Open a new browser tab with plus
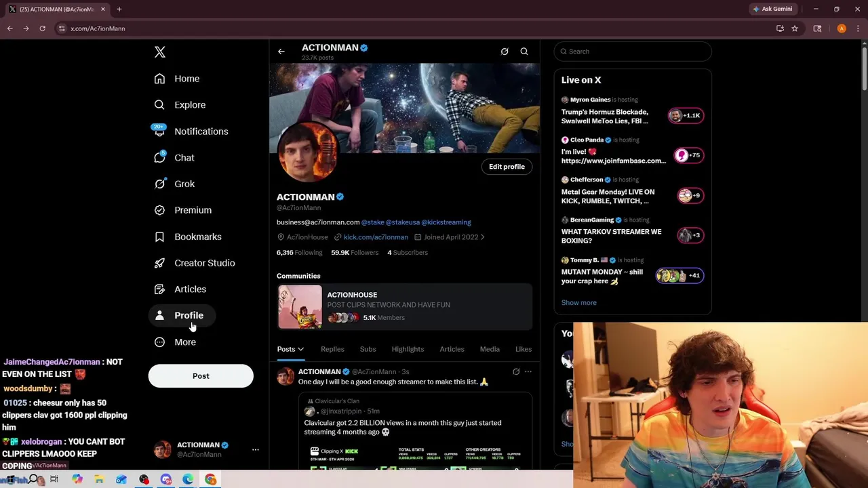 click(x=119, y=9)
